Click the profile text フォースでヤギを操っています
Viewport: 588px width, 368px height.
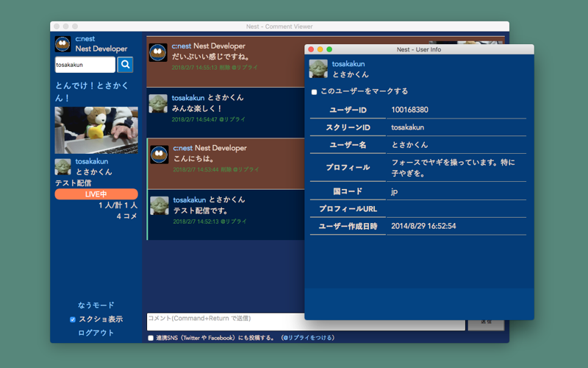point(453,168)
